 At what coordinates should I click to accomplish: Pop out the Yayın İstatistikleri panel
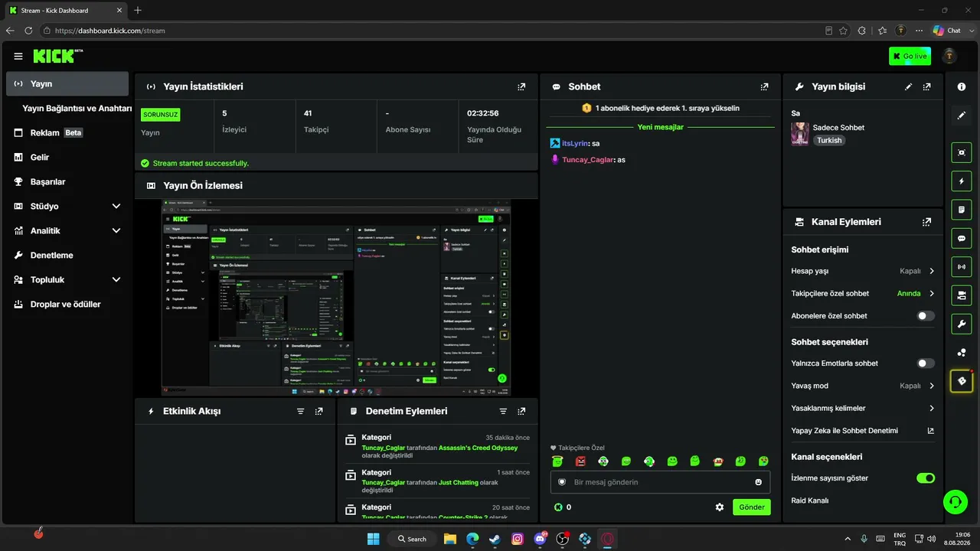(x=521, y=86)
